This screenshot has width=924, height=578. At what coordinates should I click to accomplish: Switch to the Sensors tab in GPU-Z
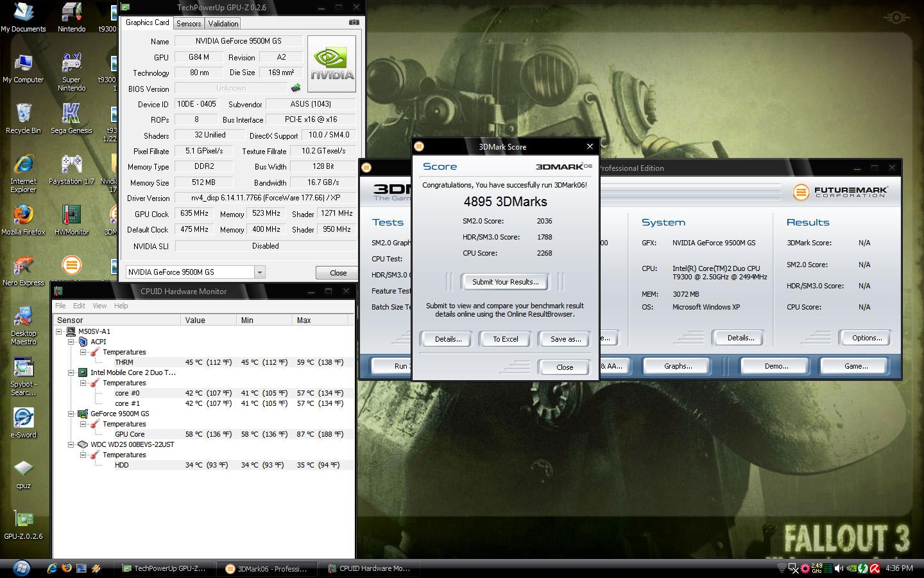(189, 24)
